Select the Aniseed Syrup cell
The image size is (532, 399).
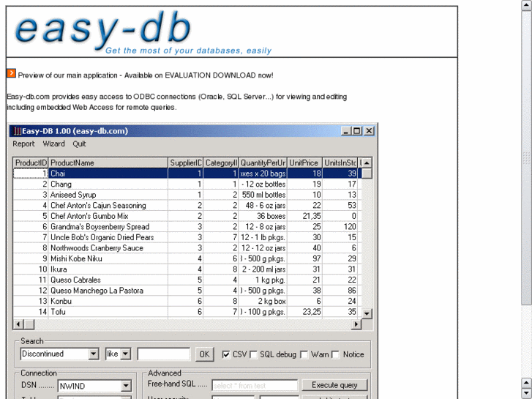click(x=108, y=195)
